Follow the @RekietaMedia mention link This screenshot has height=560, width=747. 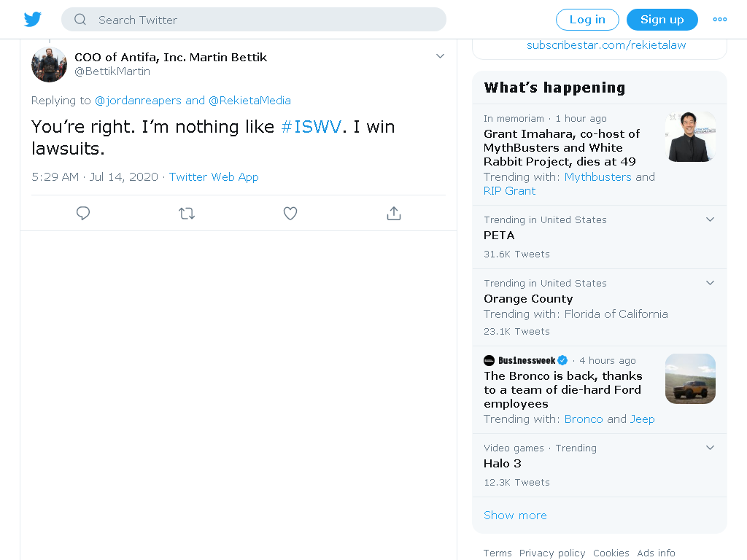coord(249,101)
